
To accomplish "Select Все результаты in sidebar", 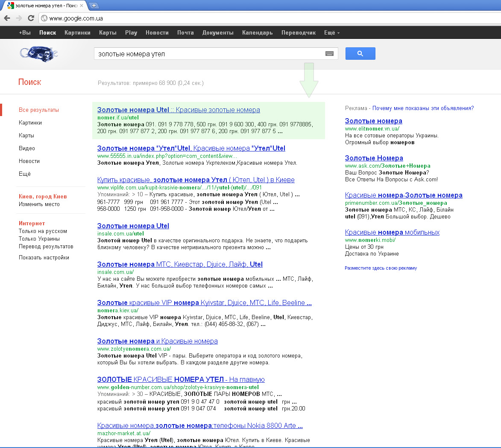I will [x=39, y=110].
